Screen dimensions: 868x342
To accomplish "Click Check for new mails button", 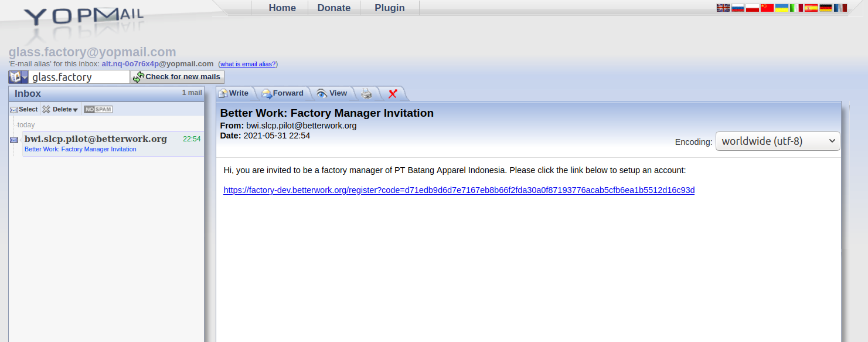I will click(178, 77).
